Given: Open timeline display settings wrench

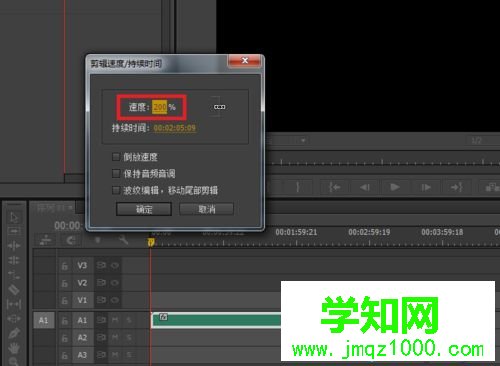Looking at the screenshot, I should point(123,240).
